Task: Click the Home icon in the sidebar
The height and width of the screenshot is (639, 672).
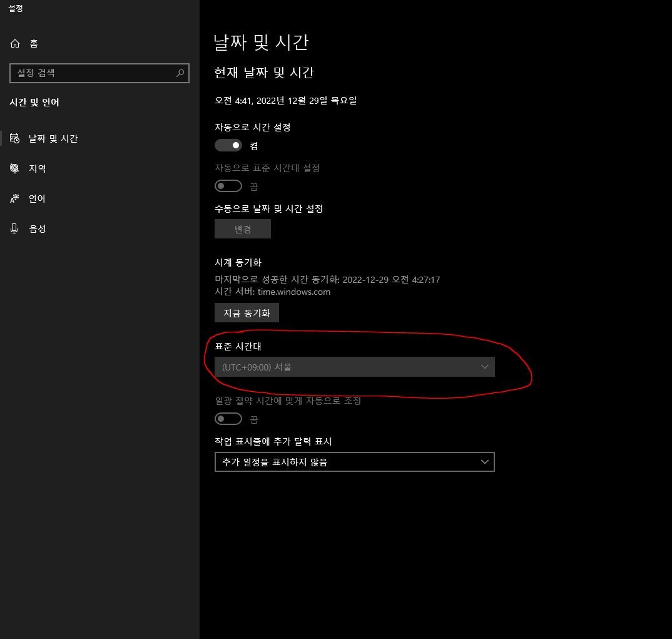Action: click(15, 43)
